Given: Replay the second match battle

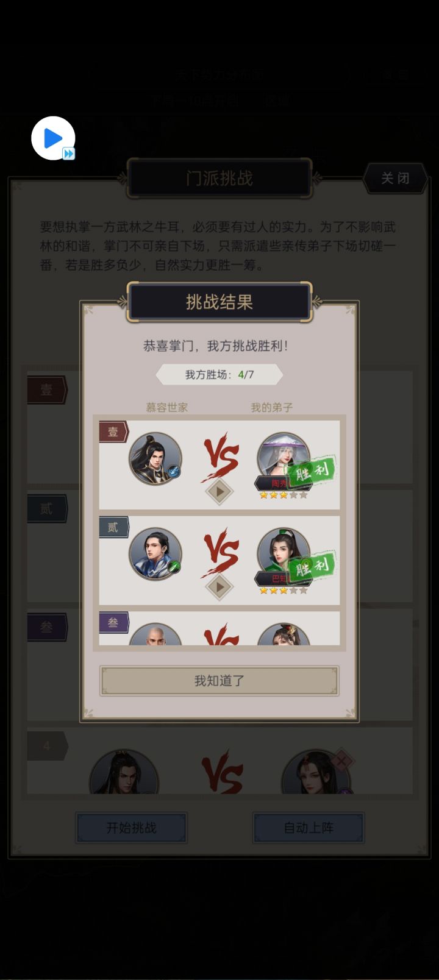Looking at the screenshot, I should [219, 586].
